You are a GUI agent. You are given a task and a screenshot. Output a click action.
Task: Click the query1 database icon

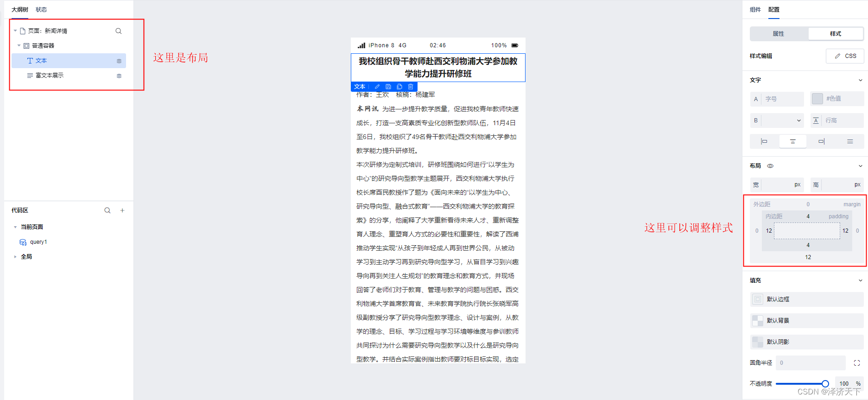(23, 242)
